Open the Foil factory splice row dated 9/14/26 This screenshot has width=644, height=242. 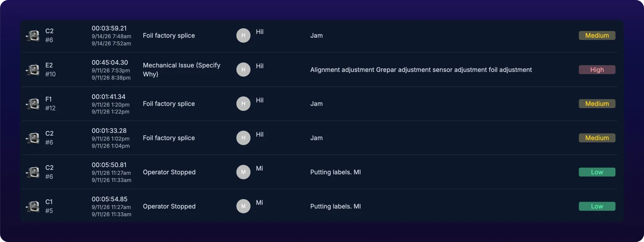click(319, 36)
